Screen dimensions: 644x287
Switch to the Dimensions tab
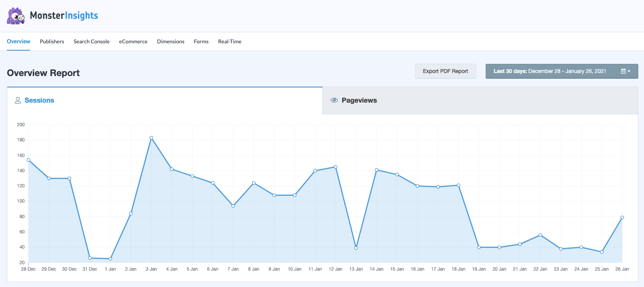171,42
